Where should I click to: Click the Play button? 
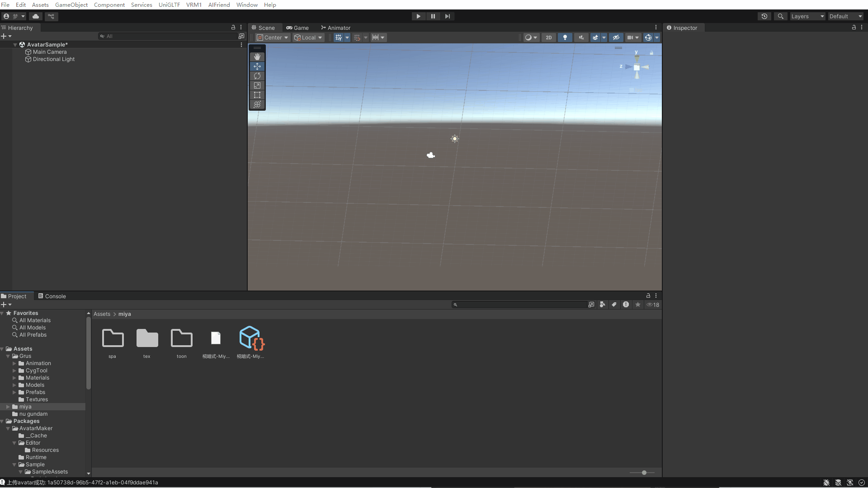418,16
